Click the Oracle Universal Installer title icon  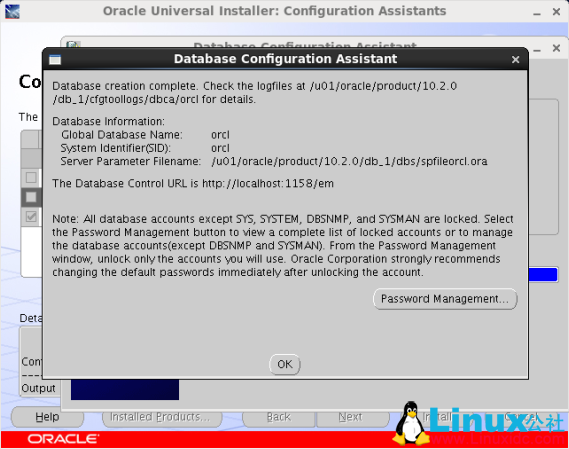click(x=12, y=11)
